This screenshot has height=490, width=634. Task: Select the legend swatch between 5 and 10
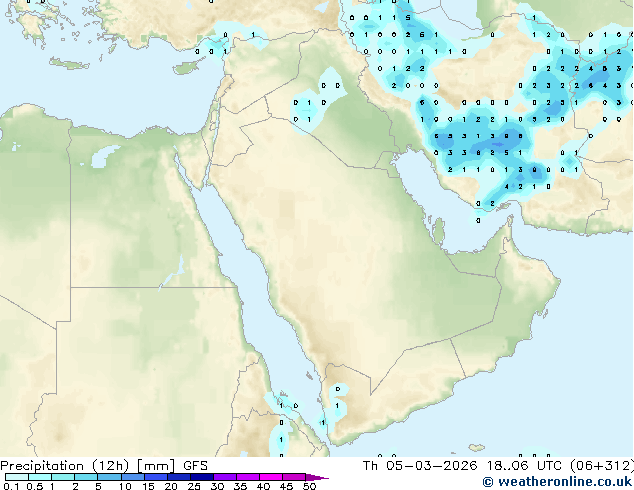109,477
